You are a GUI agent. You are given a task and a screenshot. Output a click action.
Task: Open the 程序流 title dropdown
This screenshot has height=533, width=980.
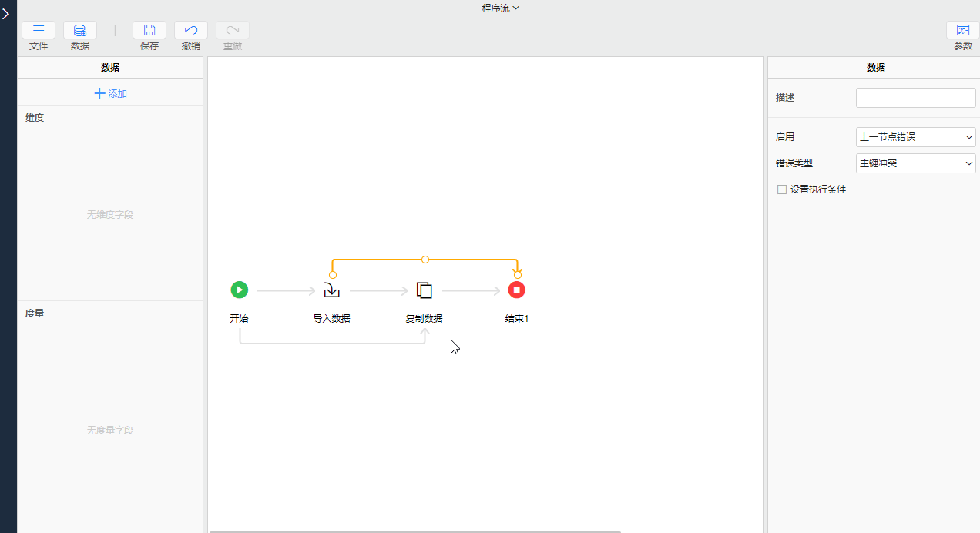click(501, 8)
